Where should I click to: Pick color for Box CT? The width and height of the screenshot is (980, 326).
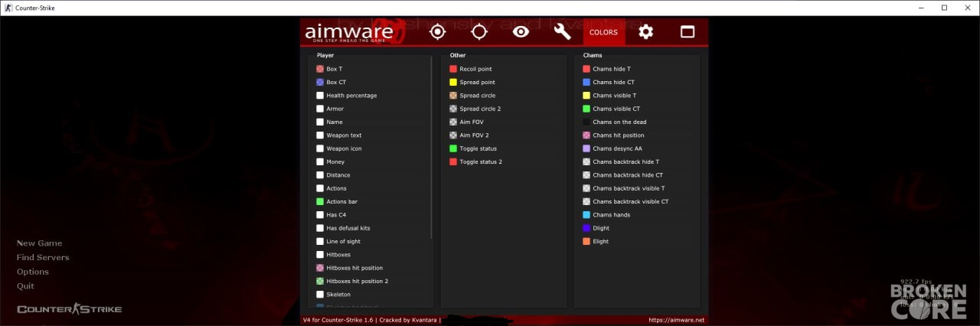click(320, 82)
